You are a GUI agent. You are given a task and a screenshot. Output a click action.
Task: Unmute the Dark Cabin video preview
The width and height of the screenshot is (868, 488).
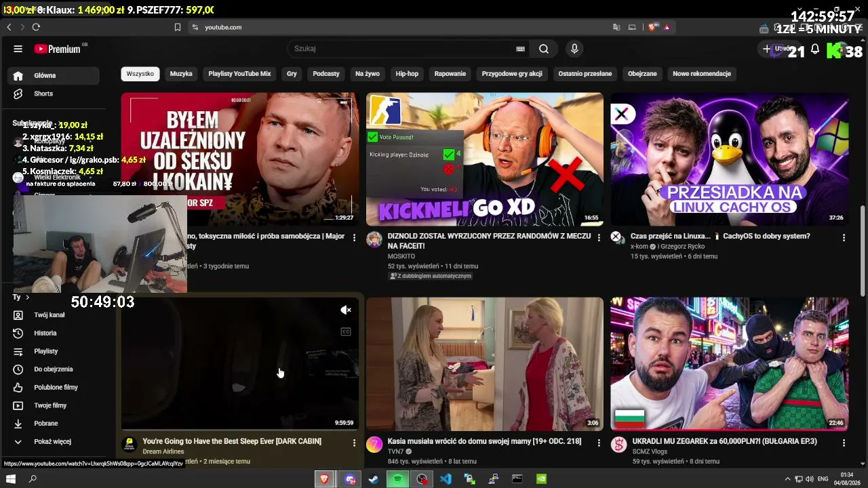click(x=346, y=310)
